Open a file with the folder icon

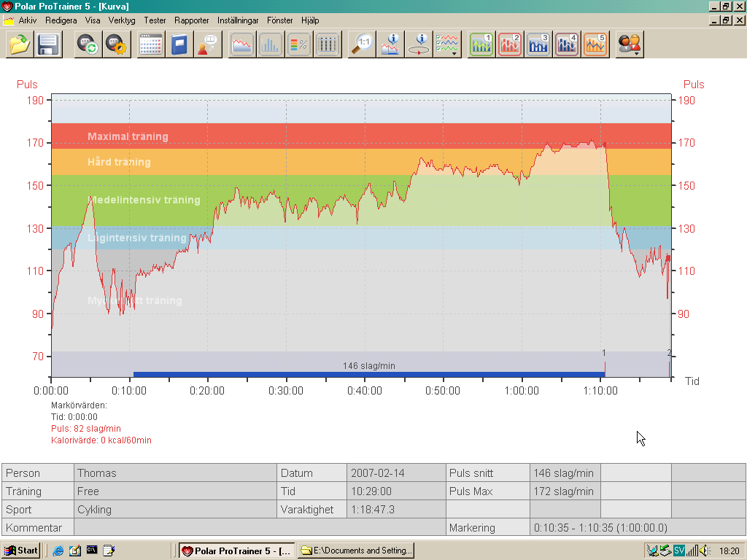tap(20, 44)
